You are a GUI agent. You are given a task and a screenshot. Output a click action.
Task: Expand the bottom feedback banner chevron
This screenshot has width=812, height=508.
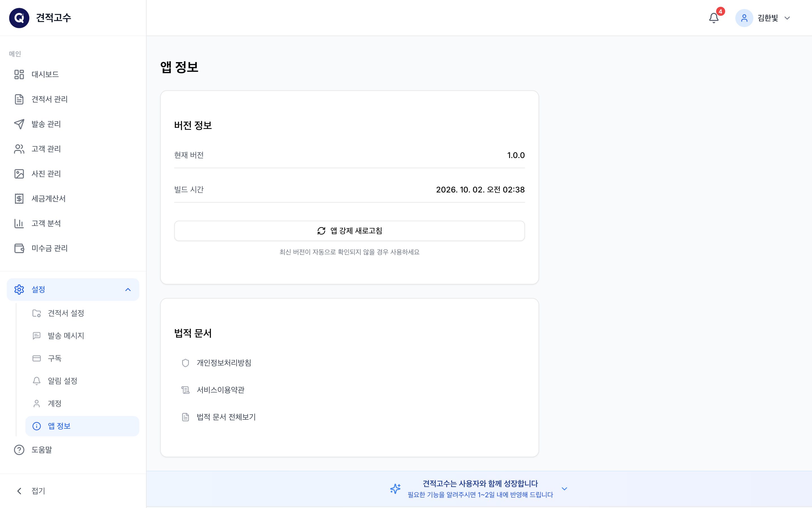tap(564, 489)
